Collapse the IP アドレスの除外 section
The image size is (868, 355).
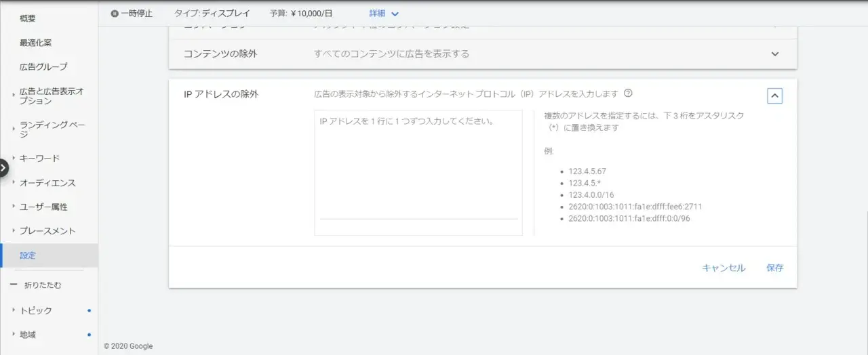tap(774, 96)
